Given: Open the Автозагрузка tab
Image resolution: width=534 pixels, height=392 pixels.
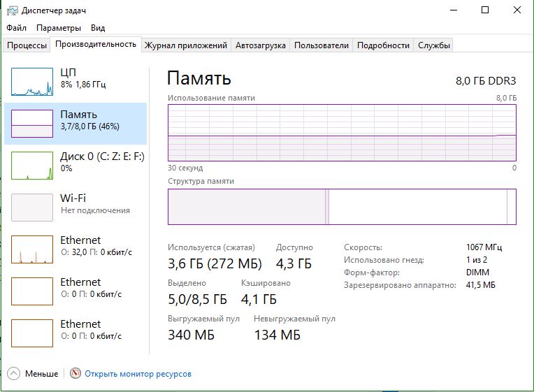Looking at the screenshot, I should click(x=261, y=45).
